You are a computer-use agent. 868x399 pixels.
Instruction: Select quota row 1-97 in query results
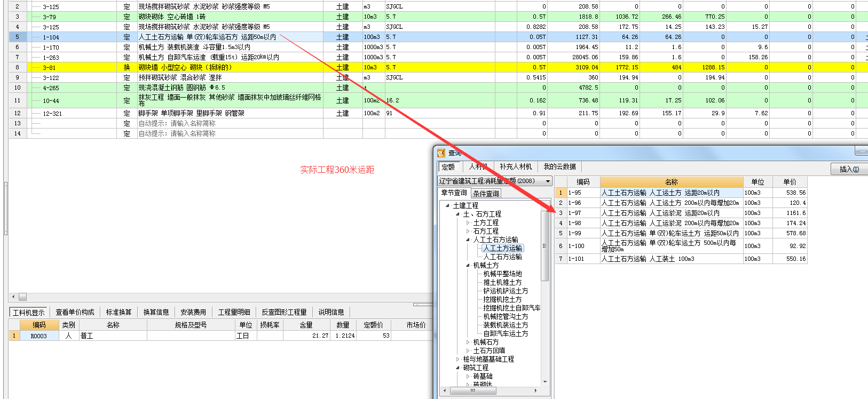681,213
